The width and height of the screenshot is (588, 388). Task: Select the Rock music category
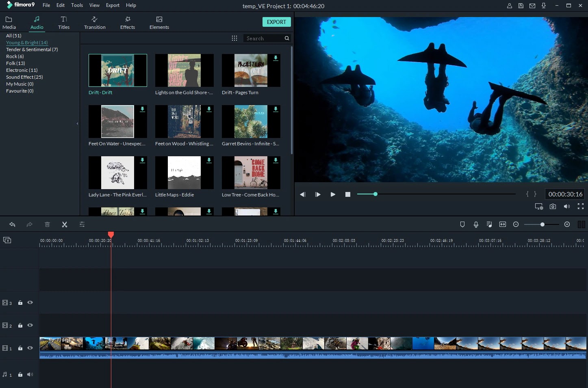tap(15, 56)
